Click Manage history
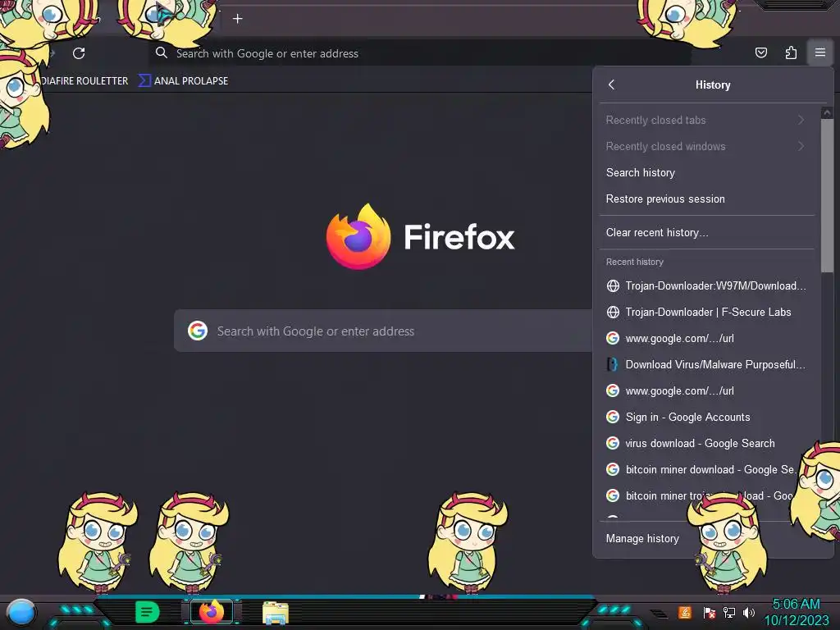The height and width of the screenshot is (630, 840). click(642, 538)
